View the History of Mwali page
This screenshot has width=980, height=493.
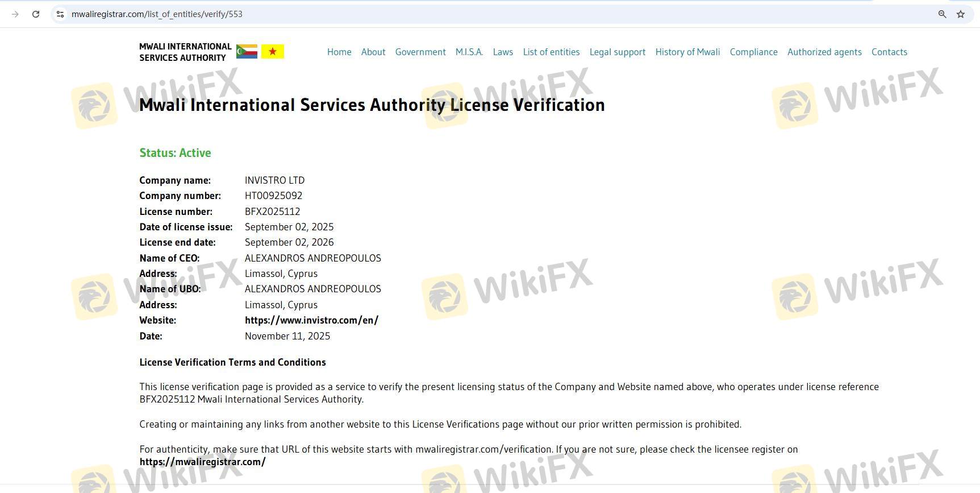687,52
